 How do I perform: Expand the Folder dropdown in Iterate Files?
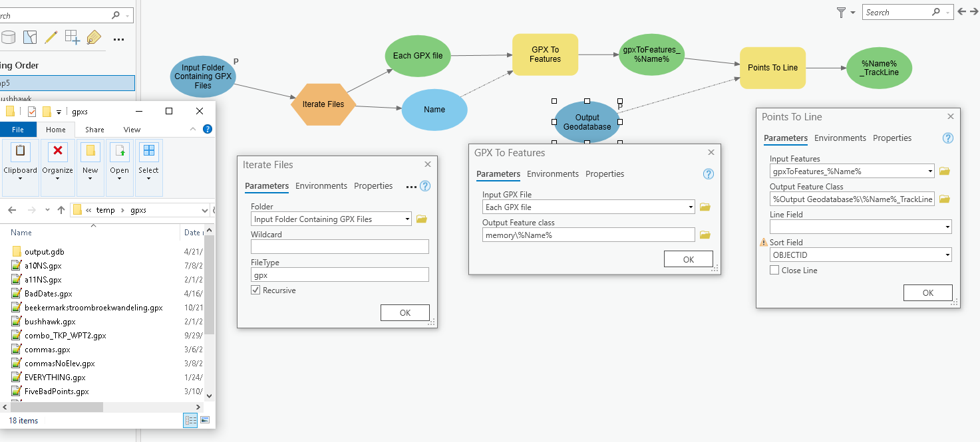click(x=408, y=219)
